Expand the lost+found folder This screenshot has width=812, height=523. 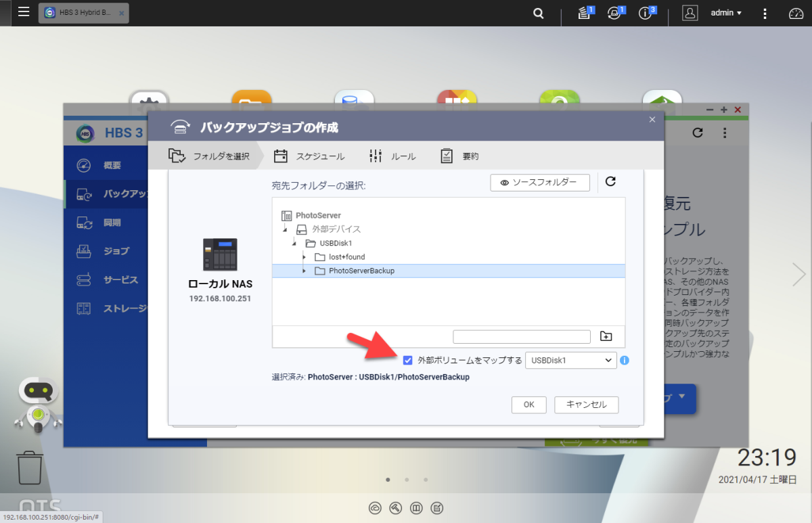click(304, 257)
